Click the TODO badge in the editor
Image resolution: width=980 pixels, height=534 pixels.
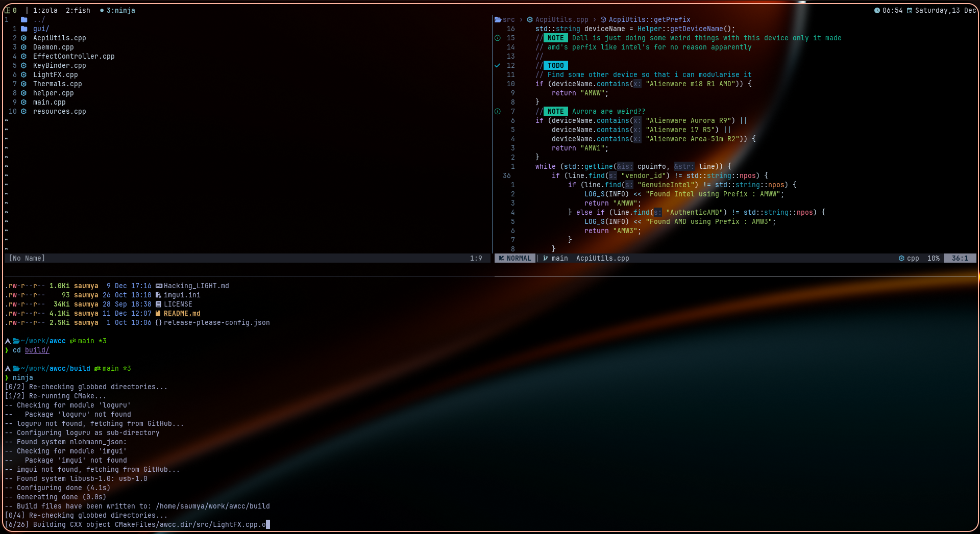(x=556, y=65)
